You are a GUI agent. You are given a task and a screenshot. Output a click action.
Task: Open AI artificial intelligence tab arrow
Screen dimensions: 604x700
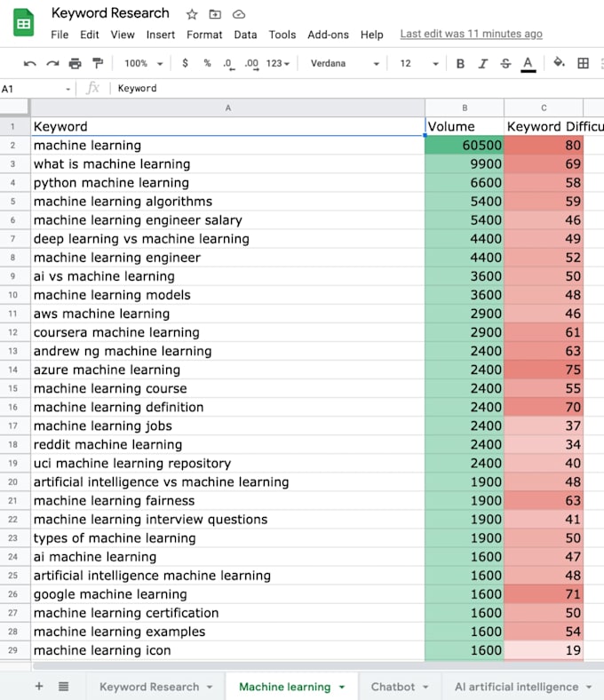[589, 687]
